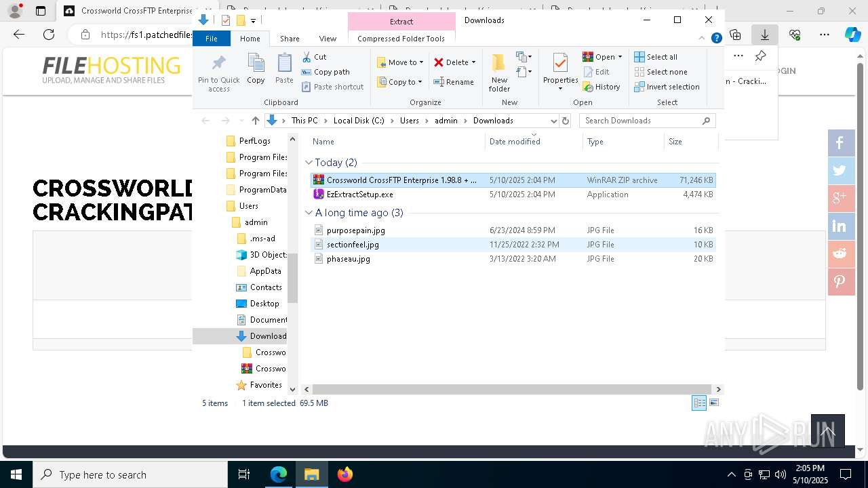
Task: Go up one folder level arrow
Action: (x=255, y=121)
